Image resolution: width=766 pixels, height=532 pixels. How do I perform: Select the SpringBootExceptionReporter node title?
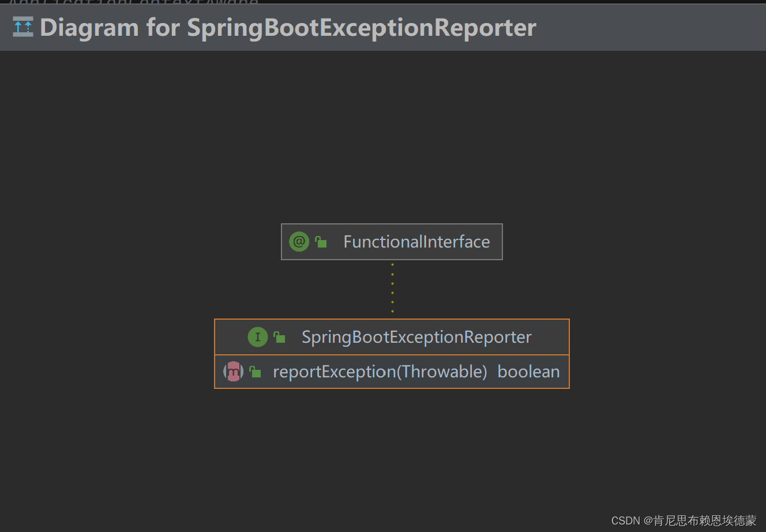(416, 337)
